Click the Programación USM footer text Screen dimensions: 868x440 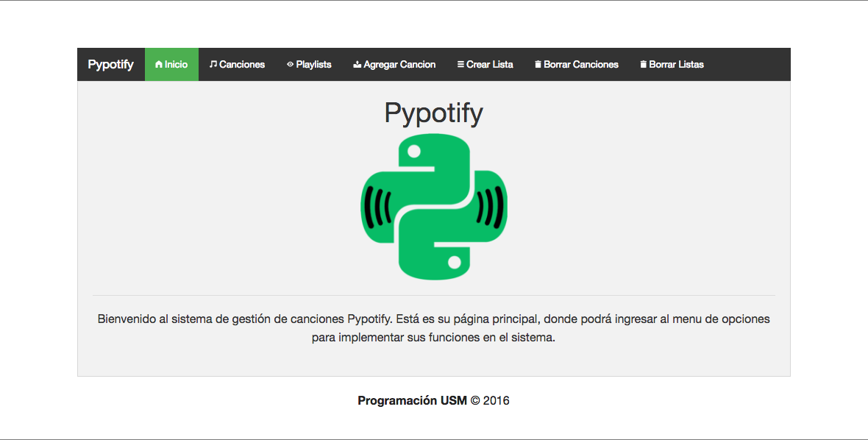click(x=412, y=401)
